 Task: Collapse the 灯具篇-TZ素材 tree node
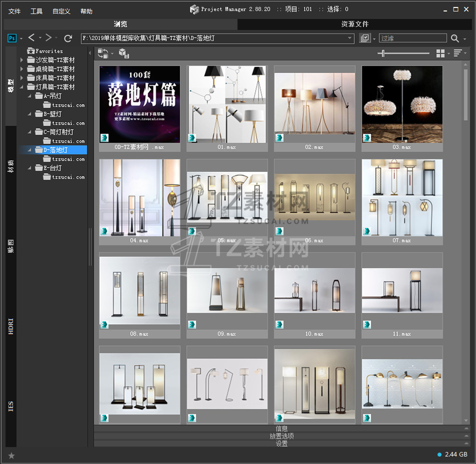coord(22,87)
